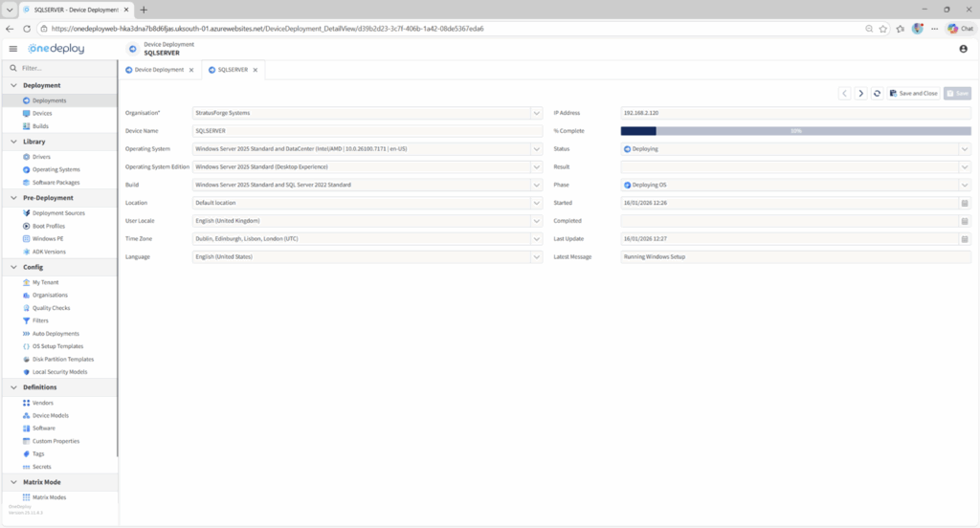This screenshot has height=528, width=980.
Task: Open Software Packages item
Action: [56, 183]
